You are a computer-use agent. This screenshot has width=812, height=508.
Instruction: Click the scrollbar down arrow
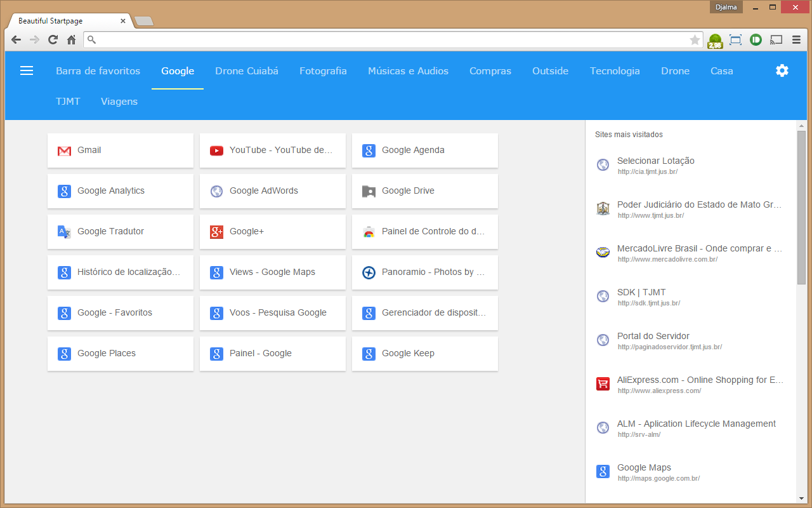pyautogui.click(x=801, y=498)
